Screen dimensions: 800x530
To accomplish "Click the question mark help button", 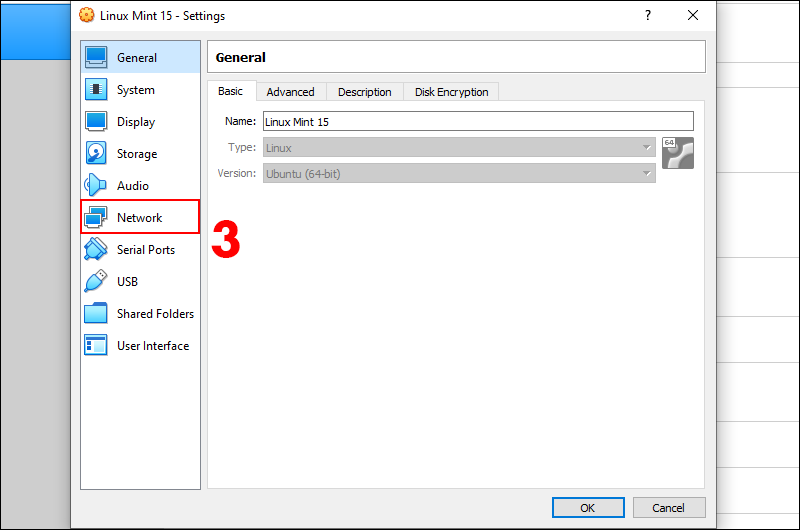I will (x=648, y=15).
